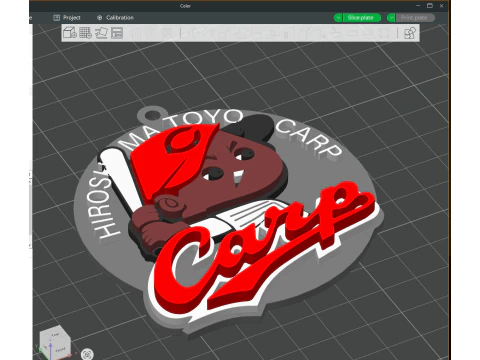Click the Slice plate button
Image resolution: width=480 pixels, height=360 pixels.
(x=361, y=18)
